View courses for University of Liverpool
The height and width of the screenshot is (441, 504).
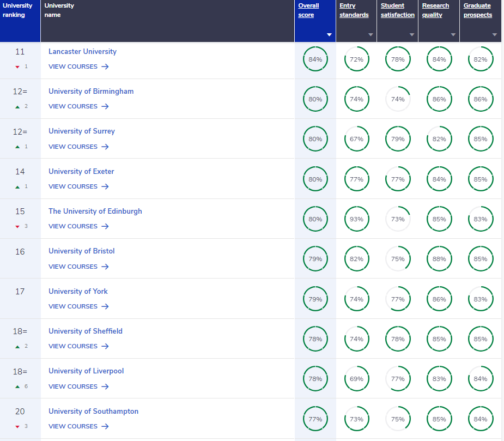click(79, 386)
